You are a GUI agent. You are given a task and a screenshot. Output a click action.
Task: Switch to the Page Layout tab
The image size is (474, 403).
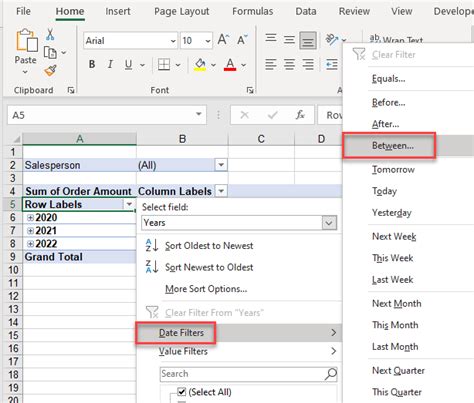pyautogui.click(x=182, y=11)
